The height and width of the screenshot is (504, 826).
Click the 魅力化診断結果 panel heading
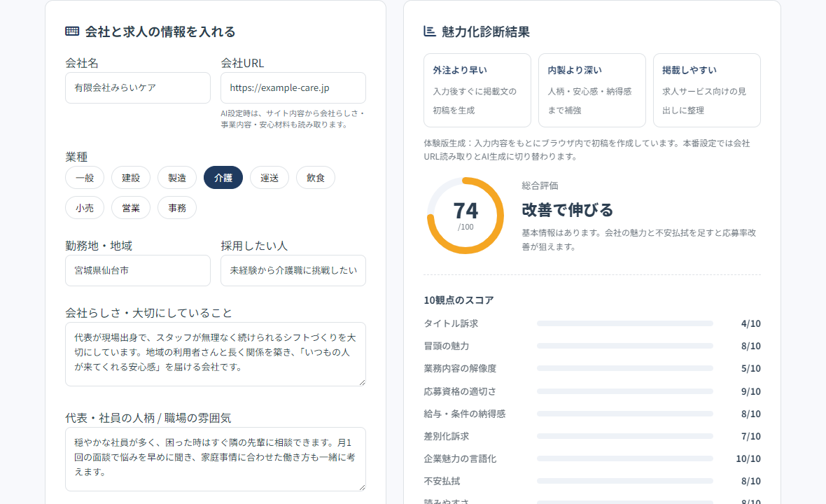pyautogui.click(x=486, y=31)
